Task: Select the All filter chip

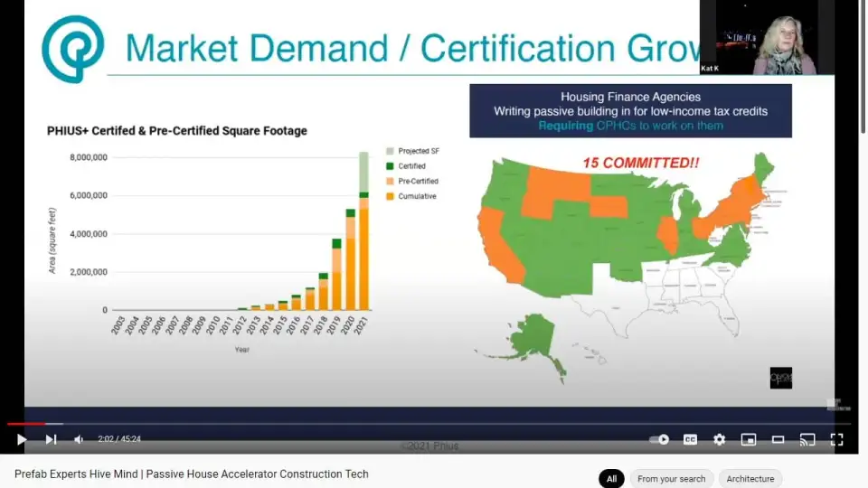Action: (611, 479)
